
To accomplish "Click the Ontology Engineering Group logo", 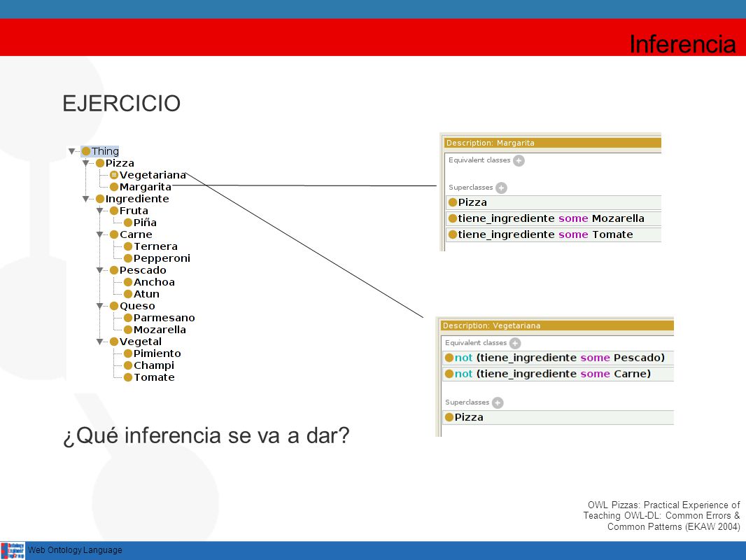I will 13,550.
